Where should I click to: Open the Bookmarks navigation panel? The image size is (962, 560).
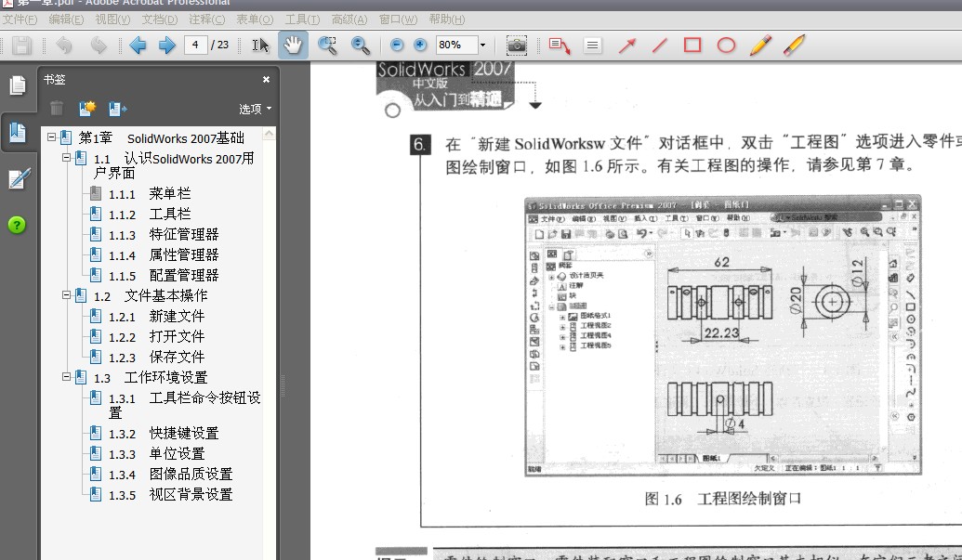pyautogui.click(x=17, y=132)
